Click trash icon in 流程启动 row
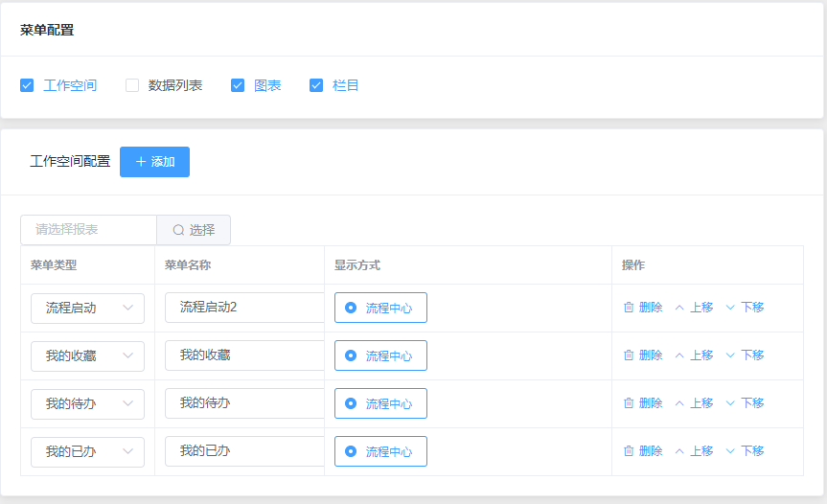Screen dimensions: 827x504 tap(629, 308)
